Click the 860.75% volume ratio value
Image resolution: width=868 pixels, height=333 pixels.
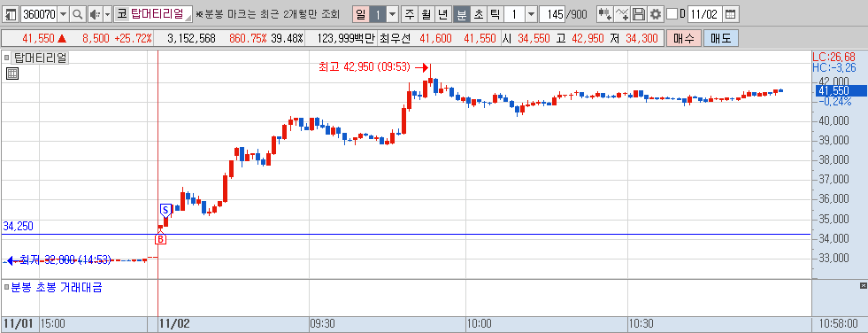tap(248, 38)
